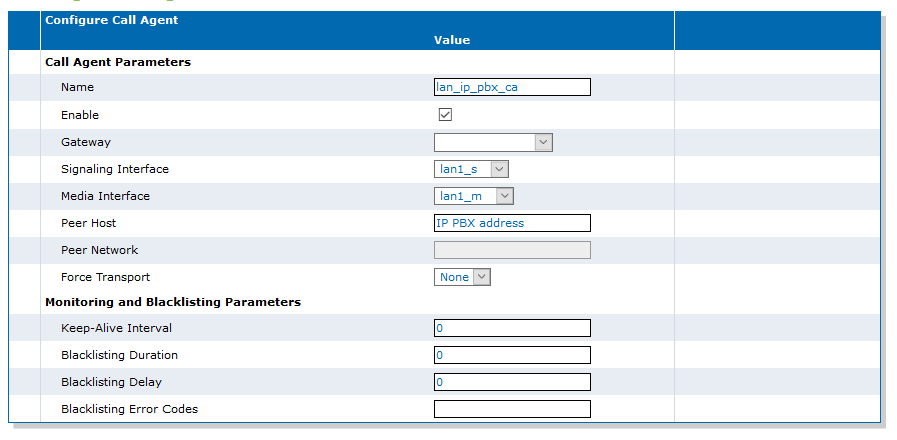Image resolution: width=897 pixels, height=440 pixels.
Task: Open the Gateway dropdown
Action: coord(493,142)
